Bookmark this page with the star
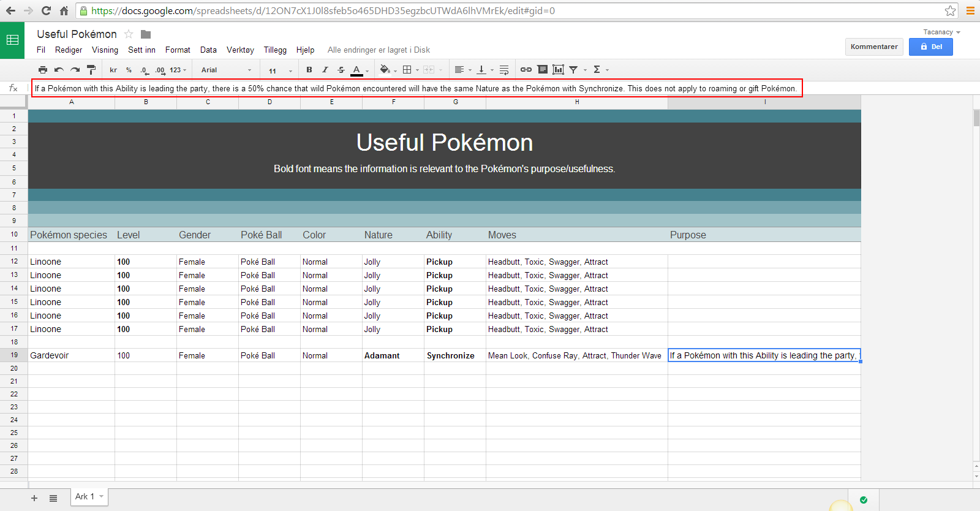Screen dimensions: 980x511 (950, 10)
